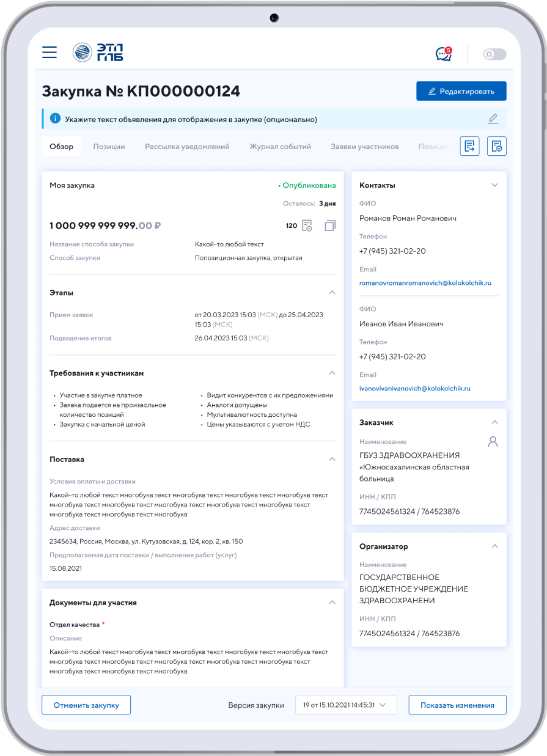Collapse the Требования к участникам section

pos(332,373)
